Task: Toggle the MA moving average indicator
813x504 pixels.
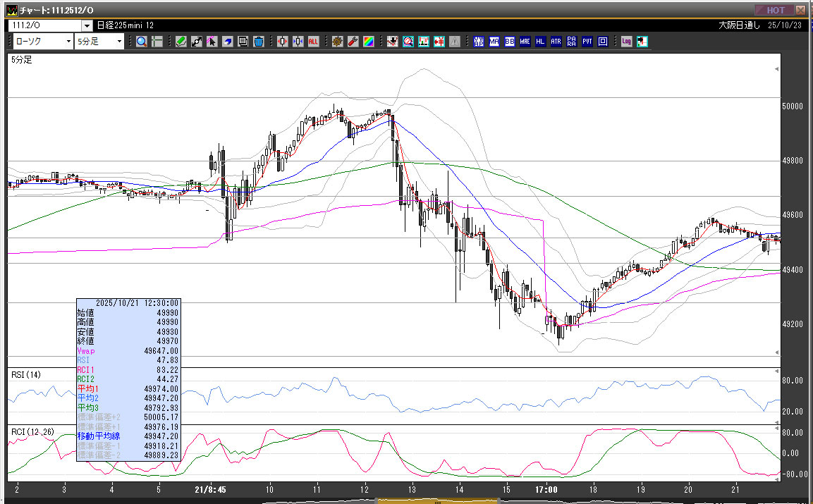Action: (494, 42)
